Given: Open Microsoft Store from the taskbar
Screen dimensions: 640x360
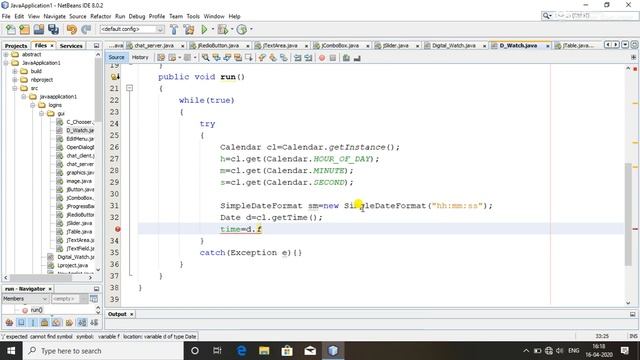Looking at the screenshot, I should 287,351.
